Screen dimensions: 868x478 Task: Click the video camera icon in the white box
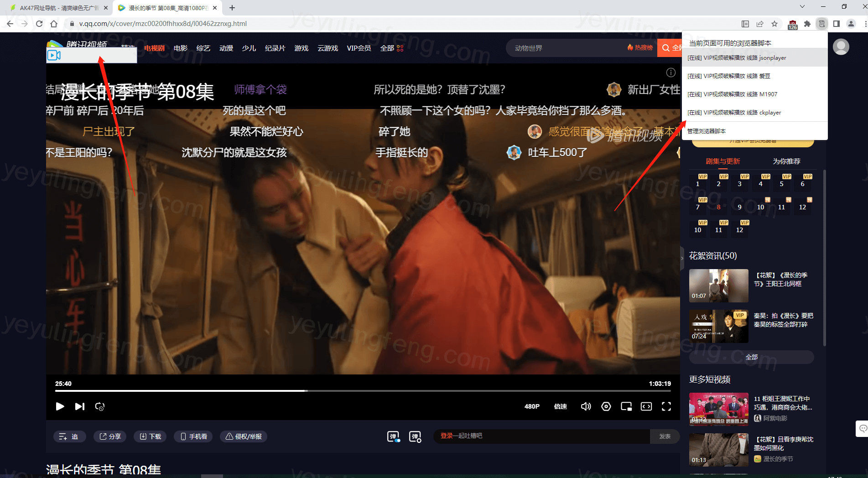coord(54,55)
